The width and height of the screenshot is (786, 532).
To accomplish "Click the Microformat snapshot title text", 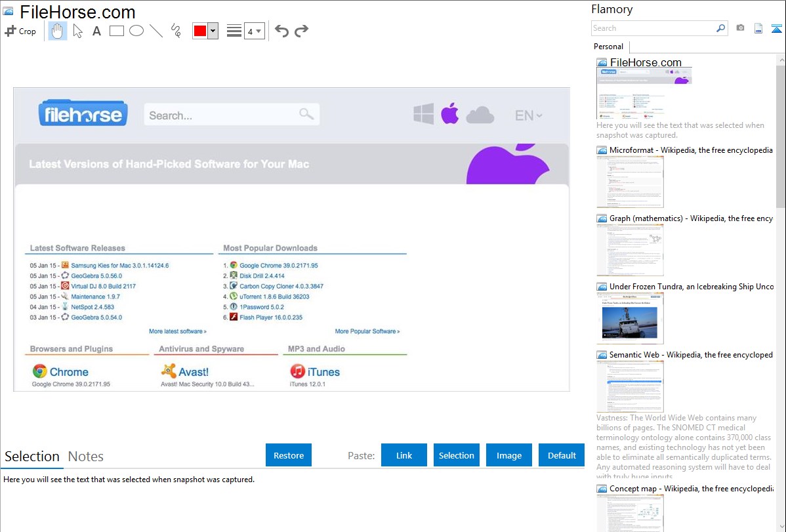I will 691,150.
